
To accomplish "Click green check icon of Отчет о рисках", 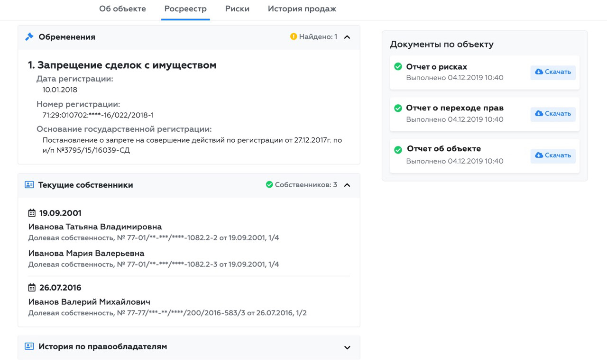I will [x=398, y=67].
